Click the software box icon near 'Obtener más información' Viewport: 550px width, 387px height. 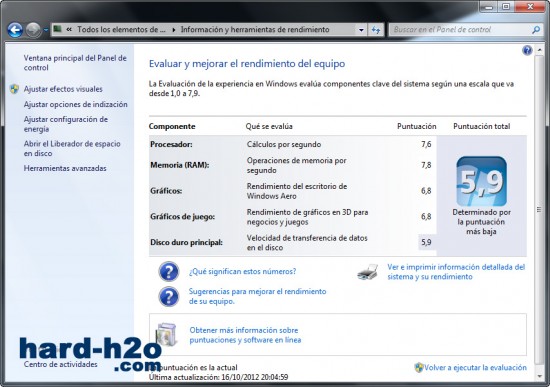[x=166, y=335]
